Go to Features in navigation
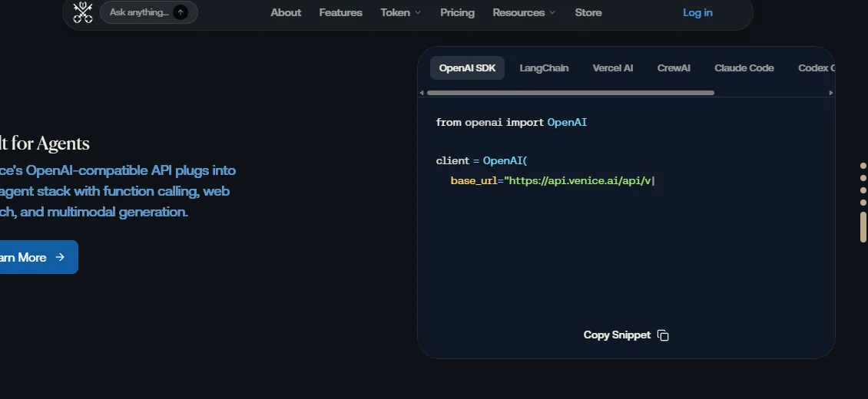Screen dimensions: 868x399 340,12
